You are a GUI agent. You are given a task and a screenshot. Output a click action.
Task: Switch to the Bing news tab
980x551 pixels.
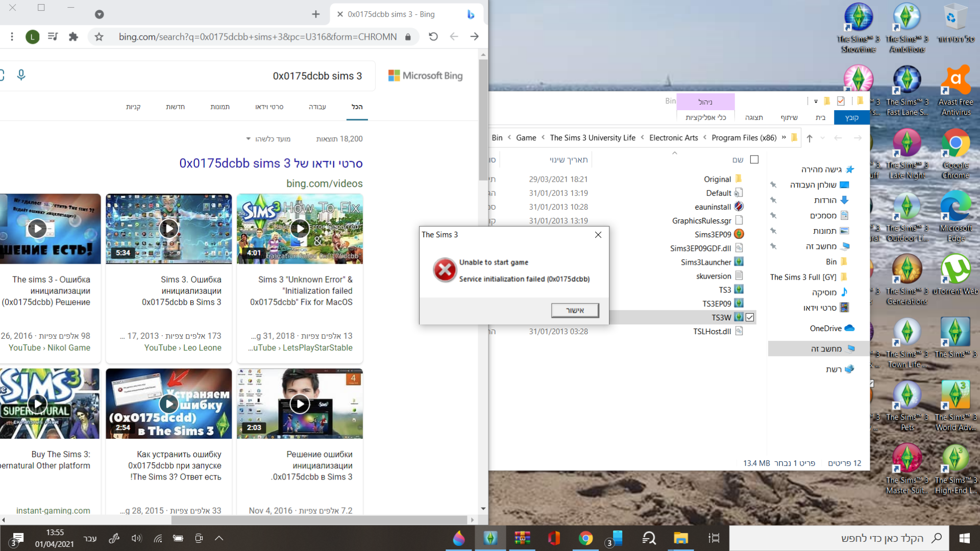pos(175,107)
